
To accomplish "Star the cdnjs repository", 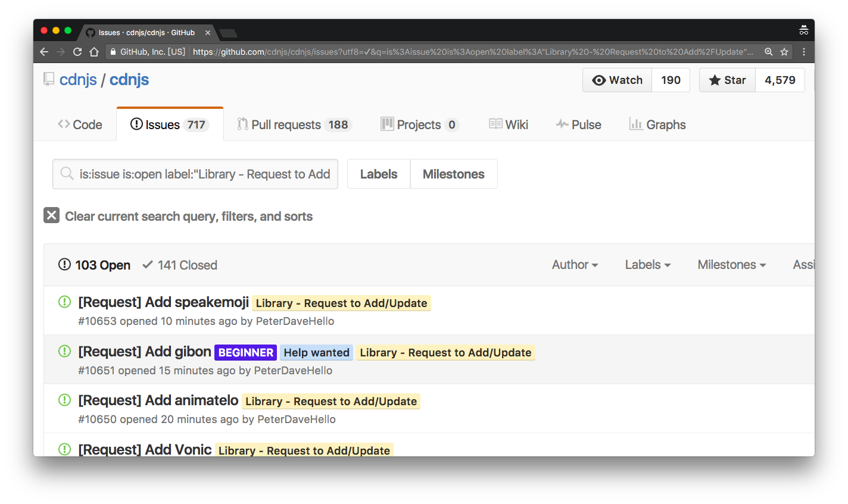I will (x=727, y=80).
